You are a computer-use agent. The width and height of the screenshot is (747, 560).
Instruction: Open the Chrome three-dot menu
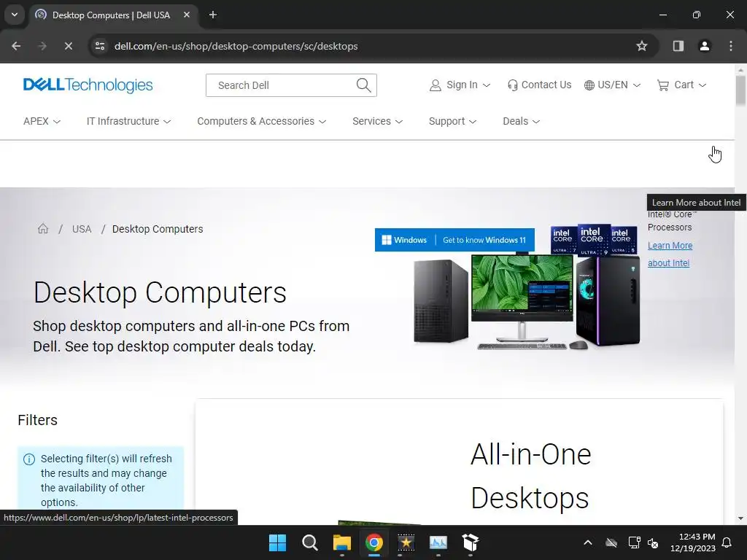point(731,46)
